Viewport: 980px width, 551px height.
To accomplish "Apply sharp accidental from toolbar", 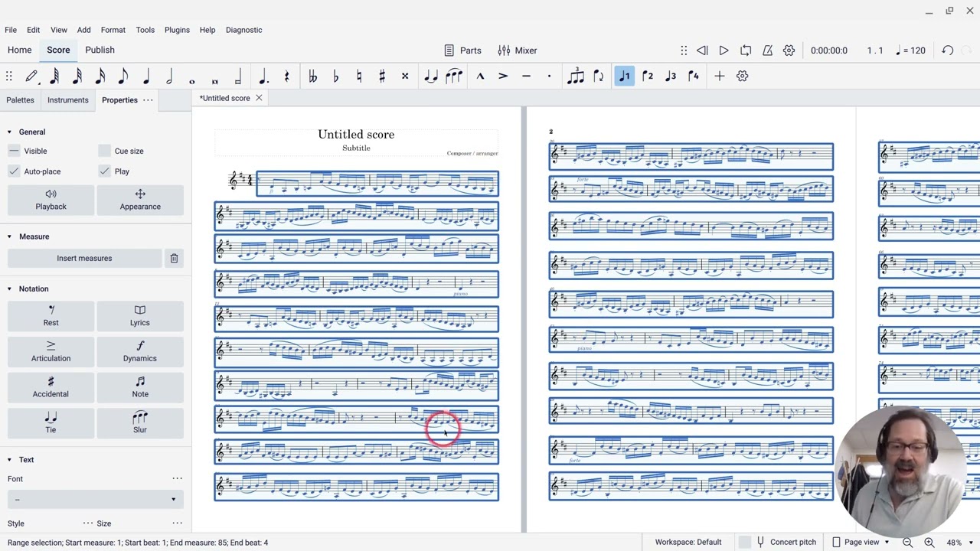I will click(x=381, y=76).
